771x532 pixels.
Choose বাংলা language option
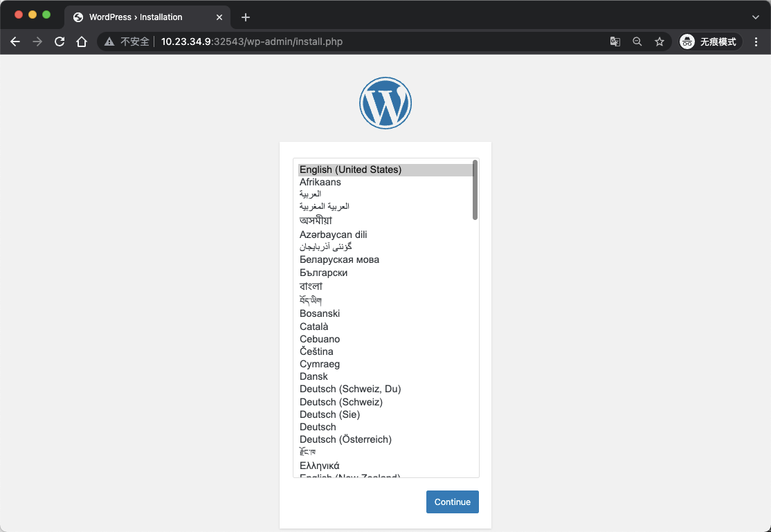[x=385, y=286]
